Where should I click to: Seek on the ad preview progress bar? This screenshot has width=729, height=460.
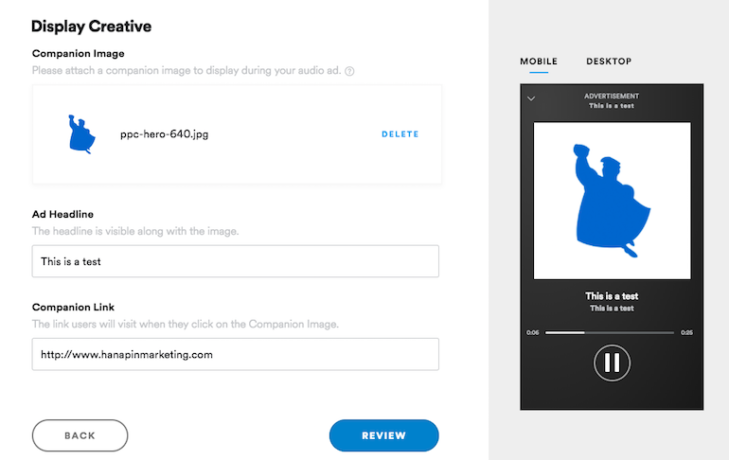point(610,333)
